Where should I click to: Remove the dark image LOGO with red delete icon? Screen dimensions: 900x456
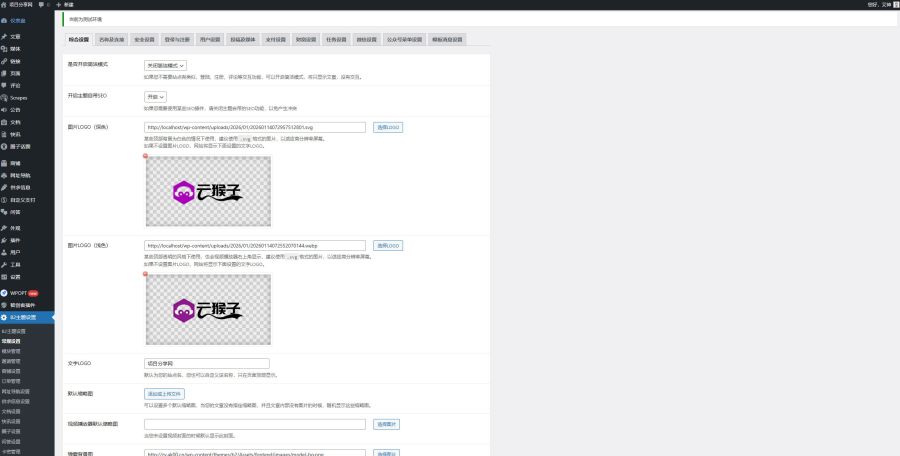tap(145, 155)
